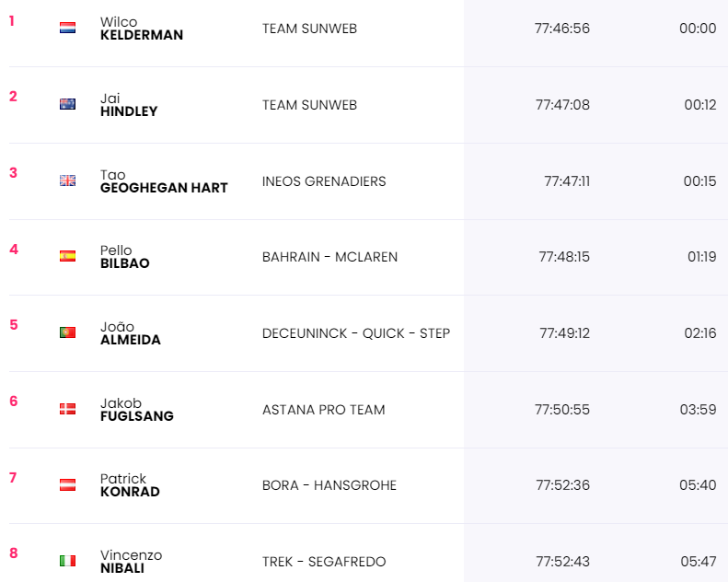The image size is (728, 582).
Task: Open Vincenzo NIBALI rider name
Action: pyautogui.click(x=131, y=562)
